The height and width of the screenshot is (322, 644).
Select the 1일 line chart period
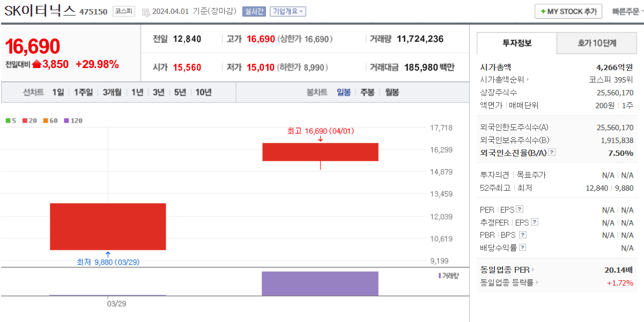coord(58,92)
